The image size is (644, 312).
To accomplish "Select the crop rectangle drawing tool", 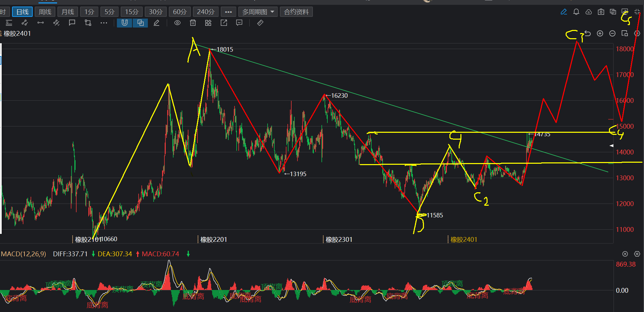I will 88,23.
